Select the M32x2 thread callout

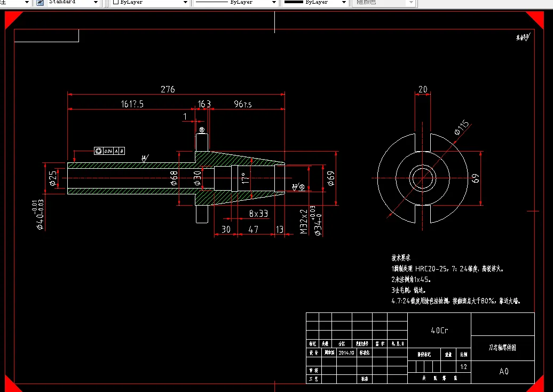point(304,222)
